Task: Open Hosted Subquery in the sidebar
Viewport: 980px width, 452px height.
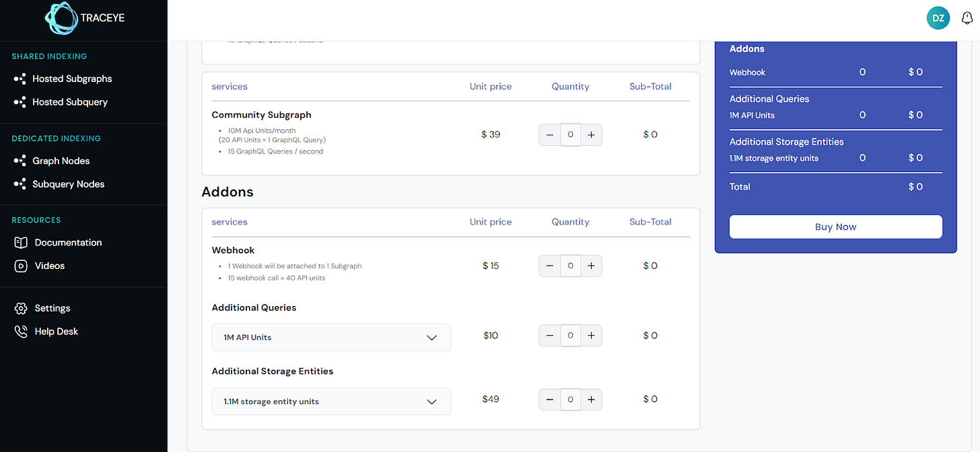Action: coord(69,102)
